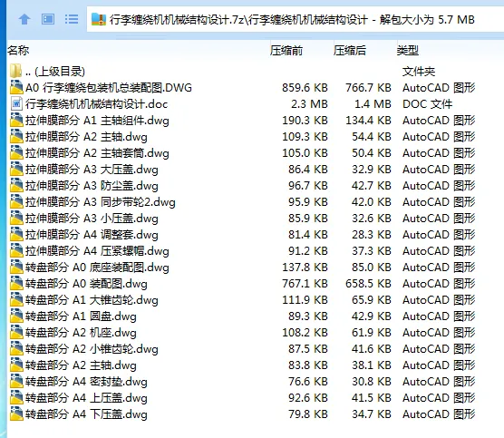
Task: Select file name 转盘部分 A1 大锥齿轮.dwg
Action: pos(92,300)
